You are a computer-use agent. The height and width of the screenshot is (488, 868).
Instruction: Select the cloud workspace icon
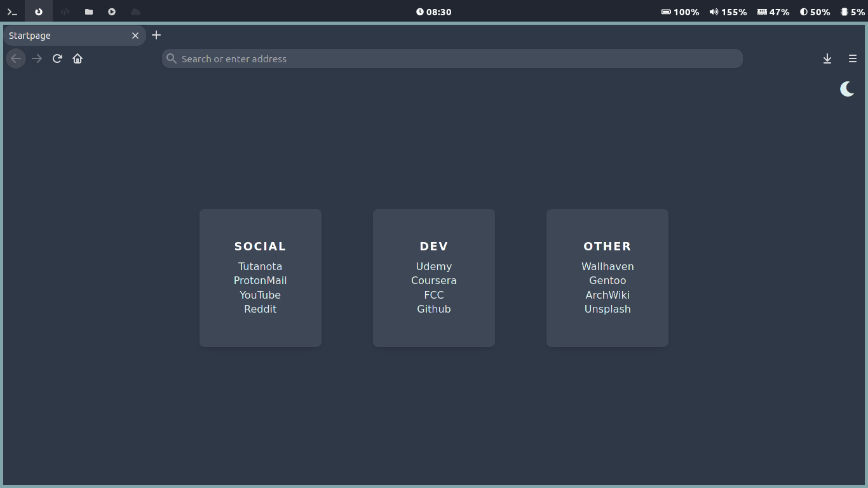click(x=135, y=11)
